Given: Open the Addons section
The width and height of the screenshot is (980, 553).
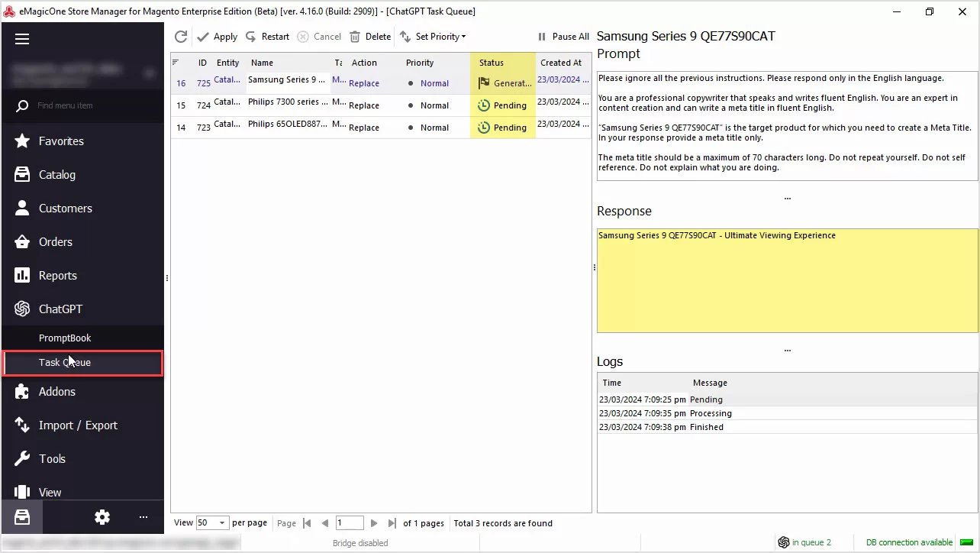Looking at the screenshot, I should click(x=82, y=391).
